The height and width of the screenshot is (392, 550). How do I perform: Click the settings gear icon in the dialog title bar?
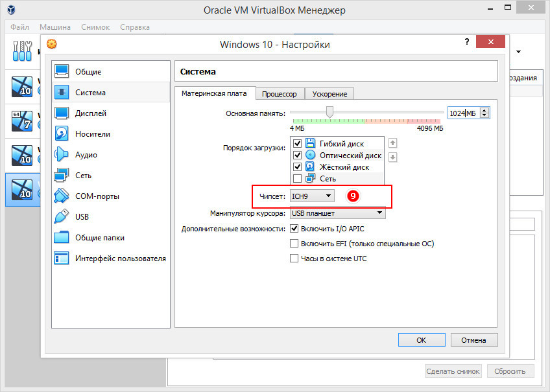click(x=52, y=44)
